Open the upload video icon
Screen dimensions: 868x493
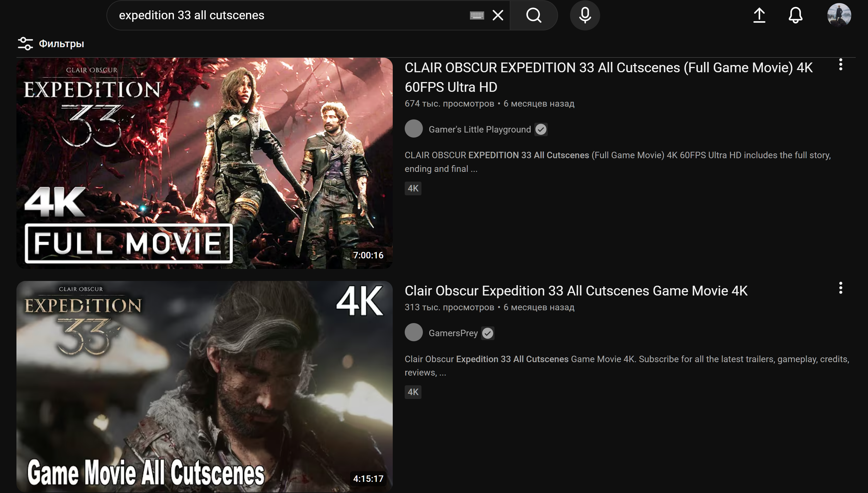(759, 15)
